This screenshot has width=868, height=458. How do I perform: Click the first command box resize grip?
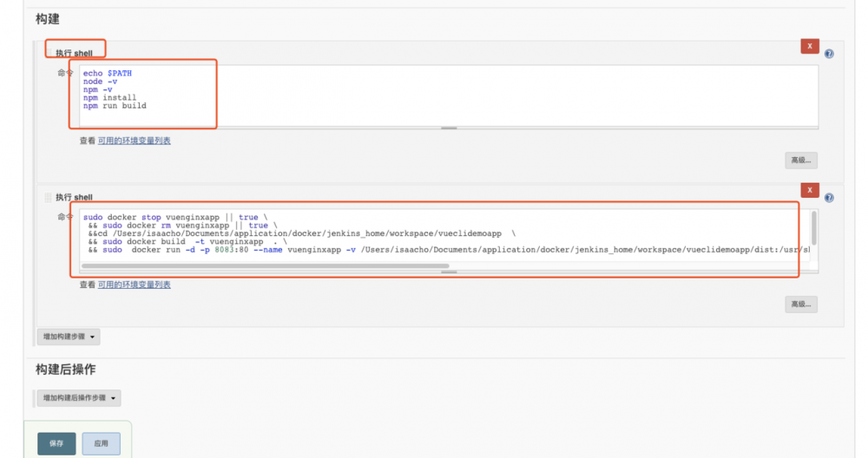pyautogui.click(x=449, y=128)
